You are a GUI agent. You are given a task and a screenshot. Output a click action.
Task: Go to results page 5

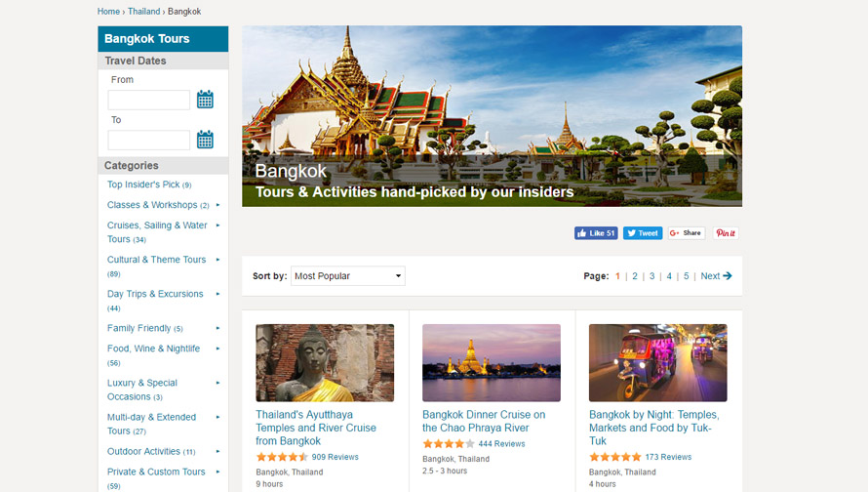687,276
